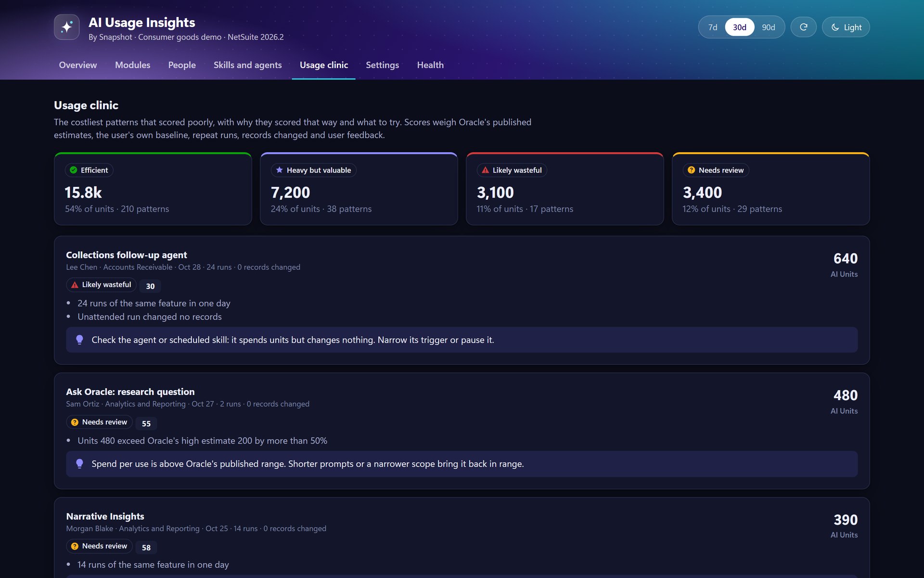Open the Heavy but valuable 7,200 card
Screen dimensions: 924x578
tap(359, 189)
